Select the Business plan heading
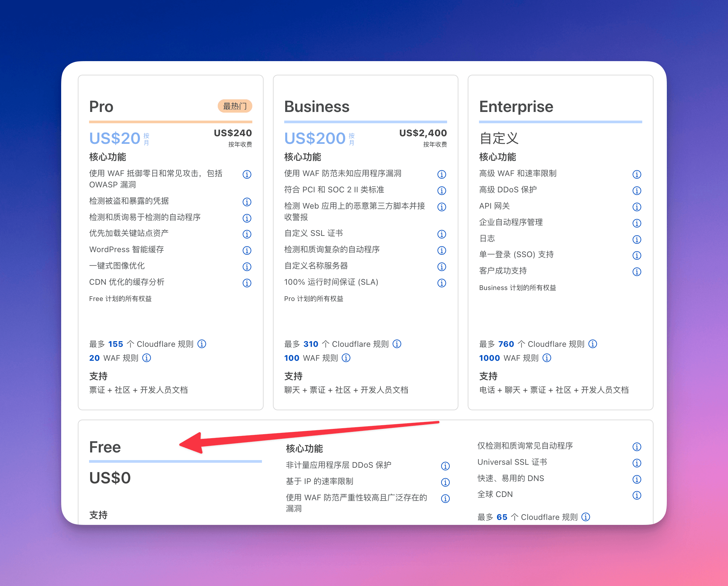Viewport: 728px width, 586px height. pyautogui.click(x=316, y=107)
